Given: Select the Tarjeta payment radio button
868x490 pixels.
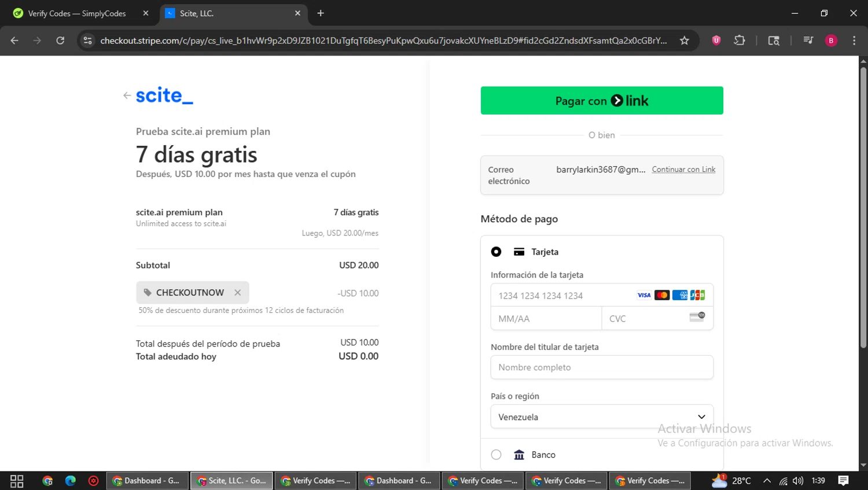Looking at the screenshot, I should tap(496, 252).
